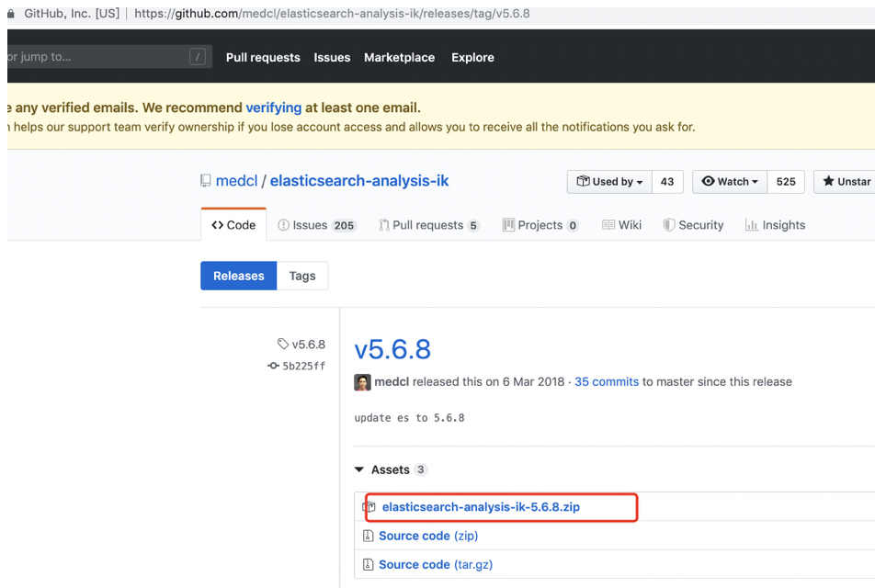Click the search or jump to field
This screenshot has width=875, height=588.
click(109, 56)
